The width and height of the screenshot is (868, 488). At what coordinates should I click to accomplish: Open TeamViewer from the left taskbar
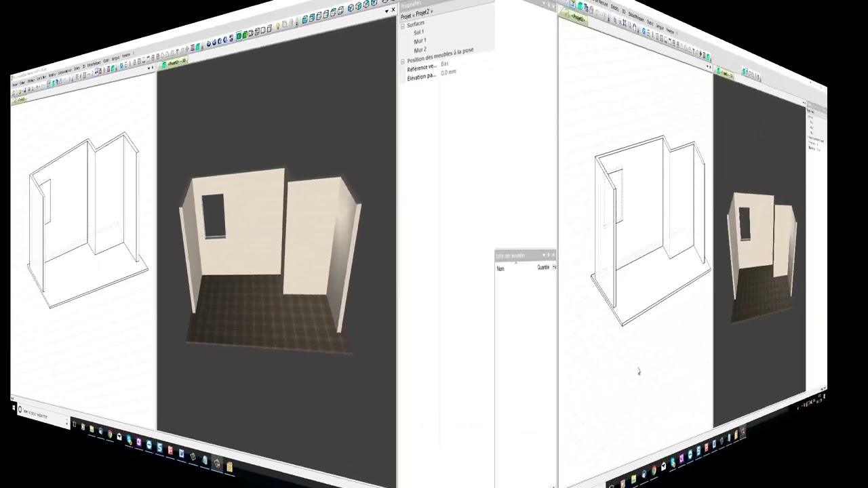149,445
